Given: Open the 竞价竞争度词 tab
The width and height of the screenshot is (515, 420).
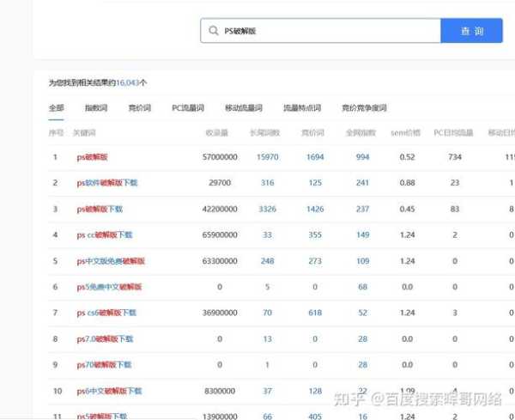Looking at the screenshot, I should [364, 108].
